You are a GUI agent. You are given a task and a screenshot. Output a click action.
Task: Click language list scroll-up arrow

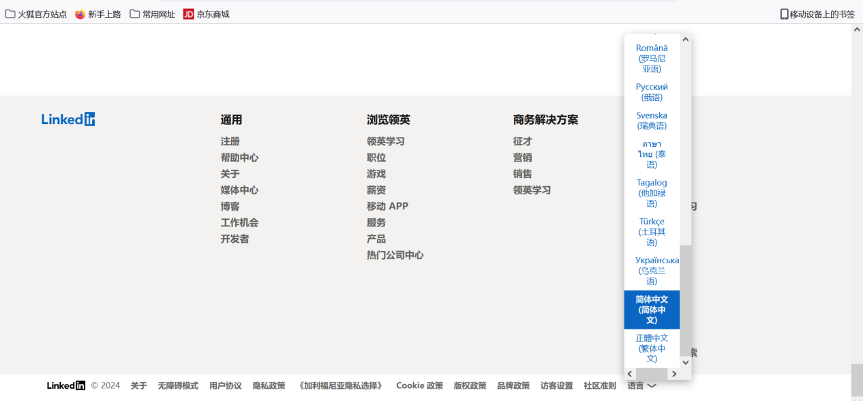[685, 39]
